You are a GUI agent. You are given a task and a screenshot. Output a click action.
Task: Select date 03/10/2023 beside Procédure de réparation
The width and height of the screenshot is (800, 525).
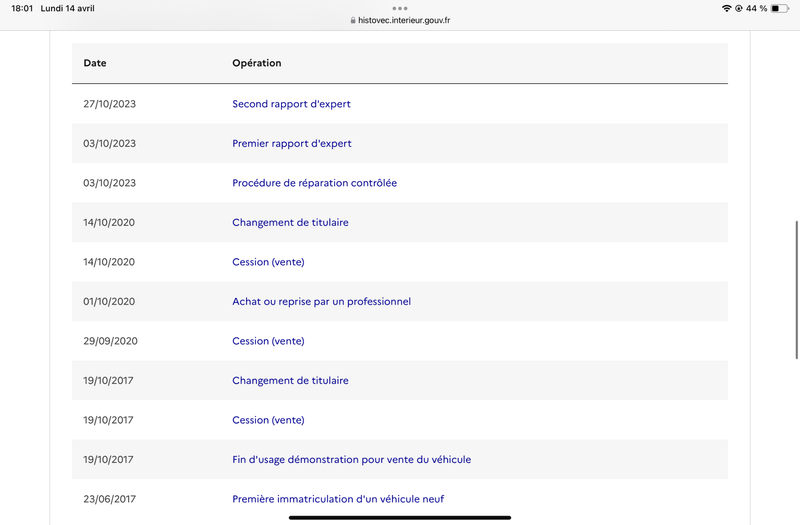[110, 183]
